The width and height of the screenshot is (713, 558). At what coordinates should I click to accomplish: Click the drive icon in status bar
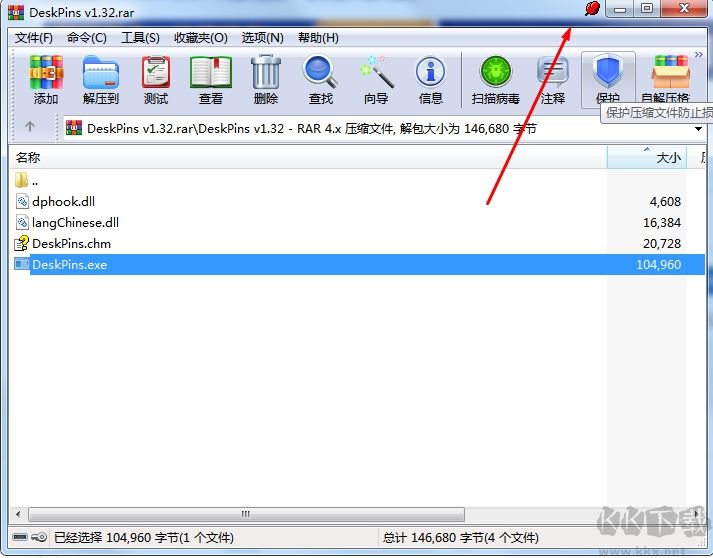tap(20, 537)
